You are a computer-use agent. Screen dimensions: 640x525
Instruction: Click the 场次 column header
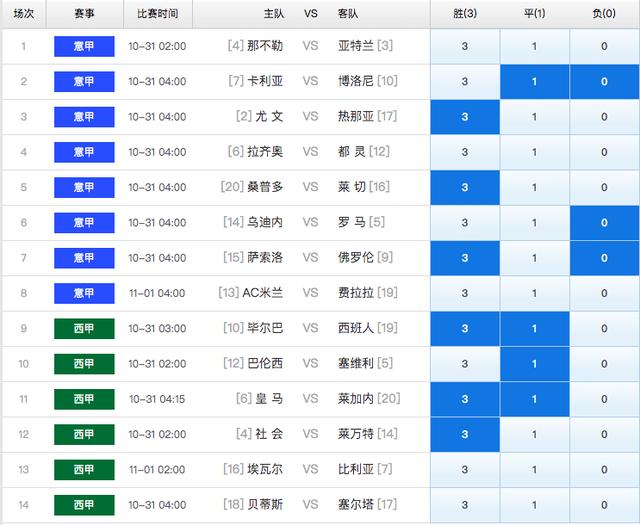click(x=24, y=14)
